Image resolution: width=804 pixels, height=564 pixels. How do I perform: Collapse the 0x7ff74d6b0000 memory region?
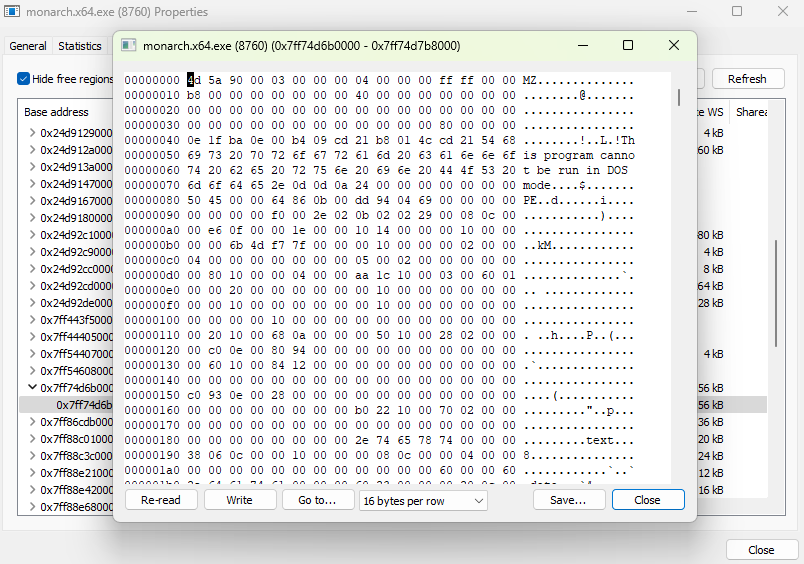coord(32,387)
